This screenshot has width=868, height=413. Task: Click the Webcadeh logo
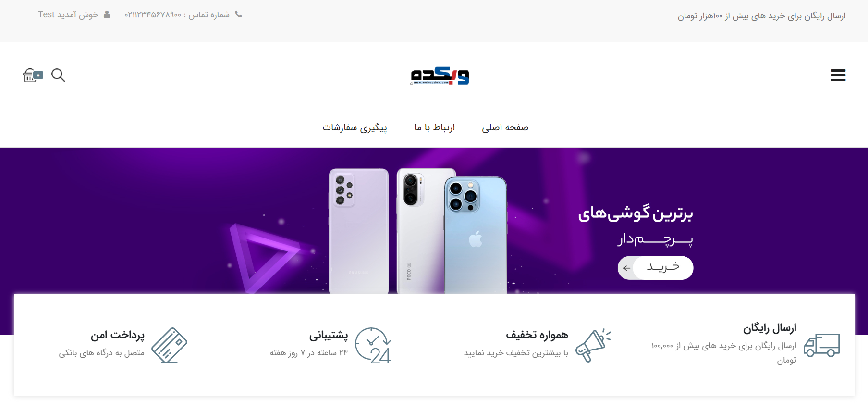point(440,75)
